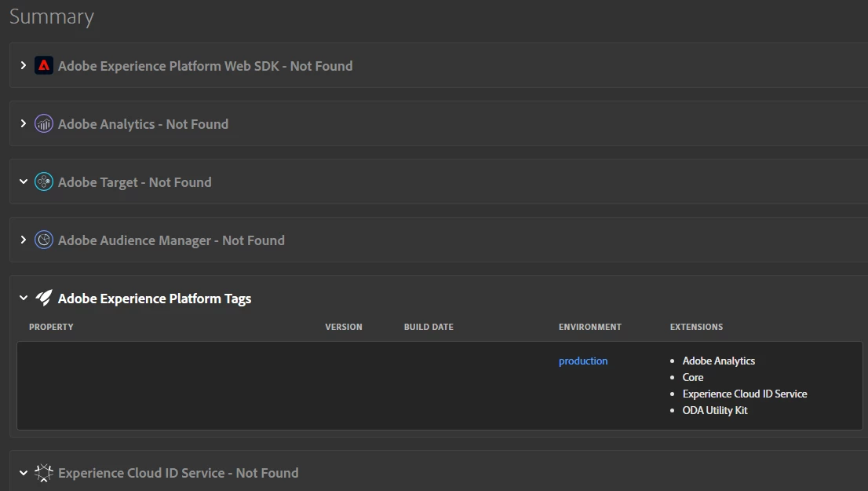Click the Adobe Audience Manager icon
The width and height of the screenshot is (868, 491).
(x=44, y=240)
